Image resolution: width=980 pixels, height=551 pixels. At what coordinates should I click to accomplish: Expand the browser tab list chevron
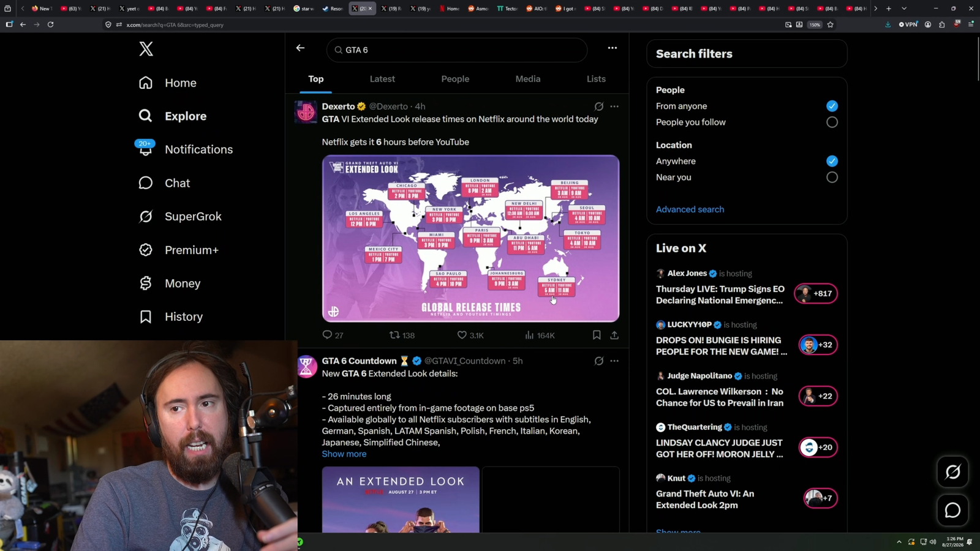click(904, 9)
